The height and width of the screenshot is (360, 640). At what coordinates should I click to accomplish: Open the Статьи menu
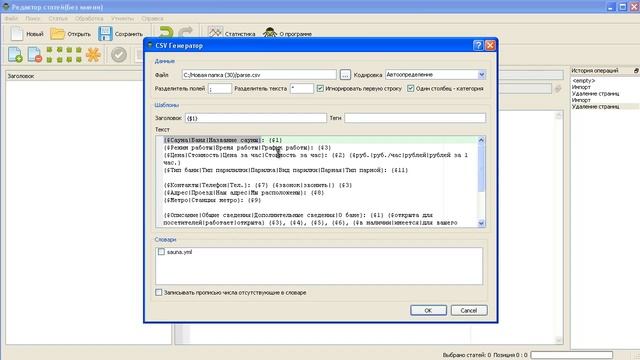coord(58,18)
